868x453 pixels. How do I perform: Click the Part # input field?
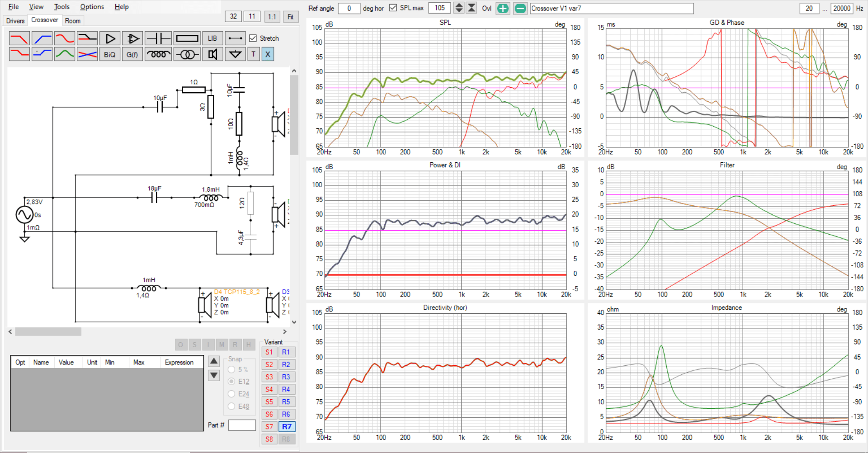point(242,425)
